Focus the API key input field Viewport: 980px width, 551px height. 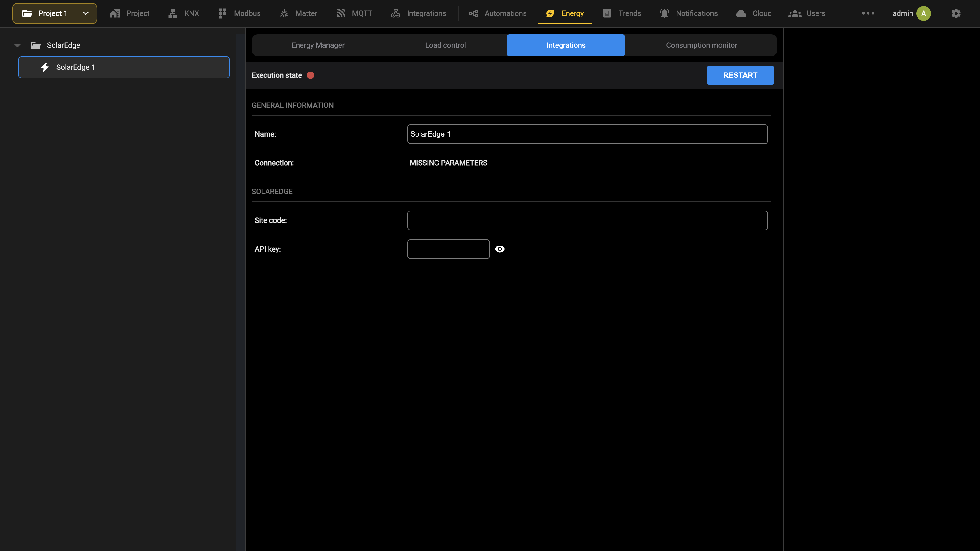click(449, 249)
